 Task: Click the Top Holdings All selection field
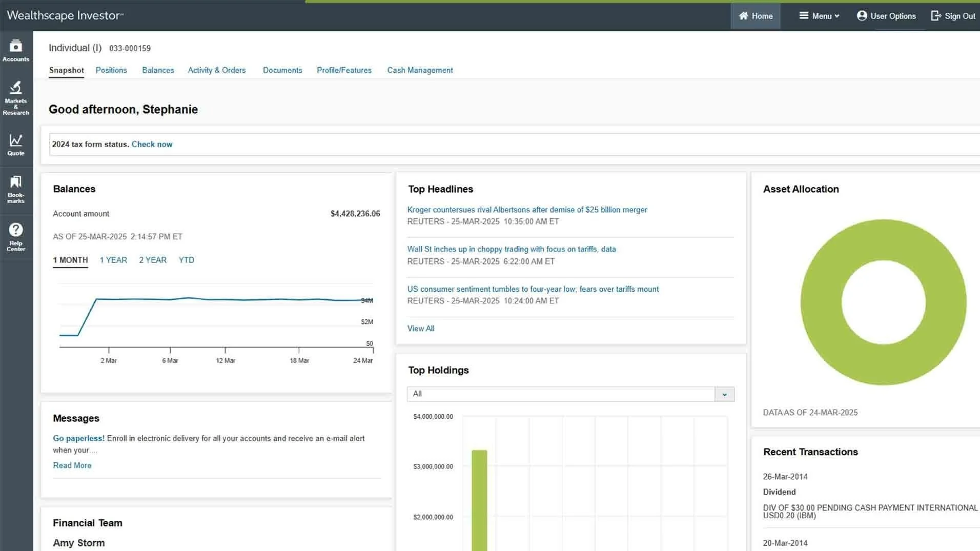click(561, 394)
